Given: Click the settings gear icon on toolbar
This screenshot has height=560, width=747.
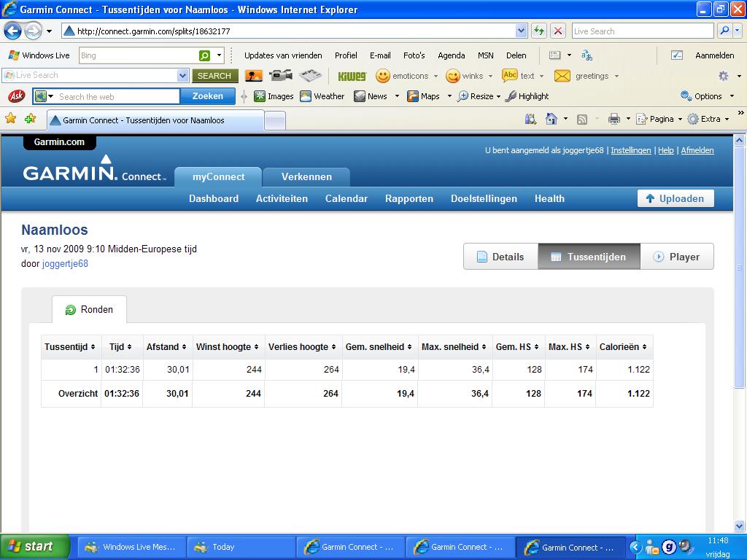Looking at the screenshot, I should (x=723, y=76).
